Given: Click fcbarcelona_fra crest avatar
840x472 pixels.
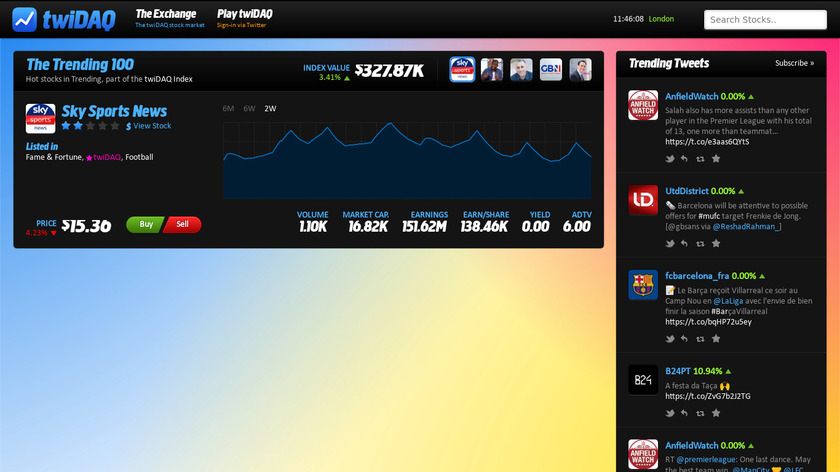Looking at the screenshot, I should (643, 284).
